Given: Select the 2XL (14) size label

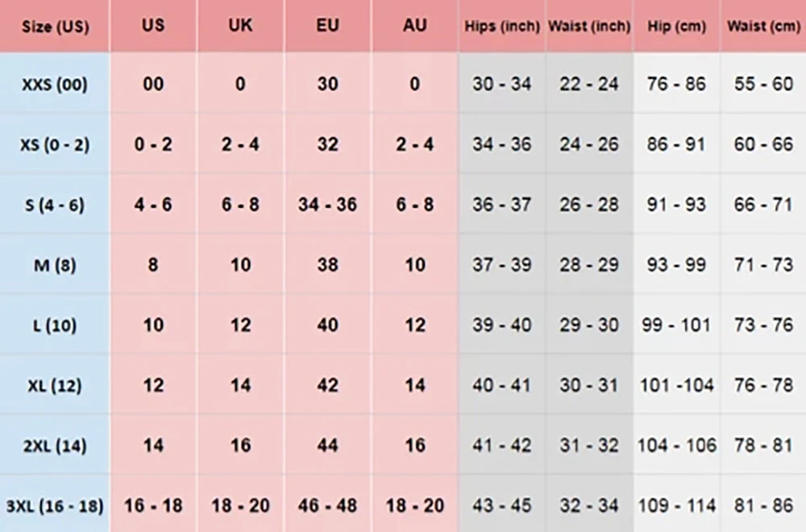Looking at the screenshot, I should [55, 446].
